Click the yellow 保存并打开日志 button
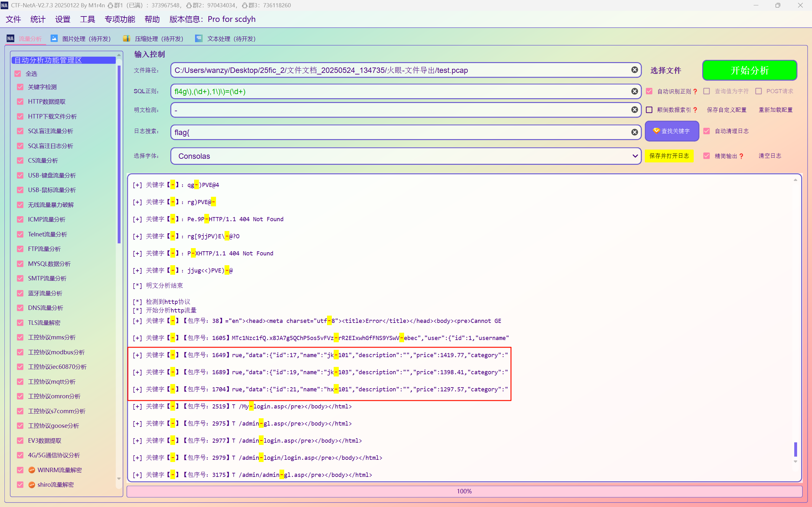 point(669,156)
